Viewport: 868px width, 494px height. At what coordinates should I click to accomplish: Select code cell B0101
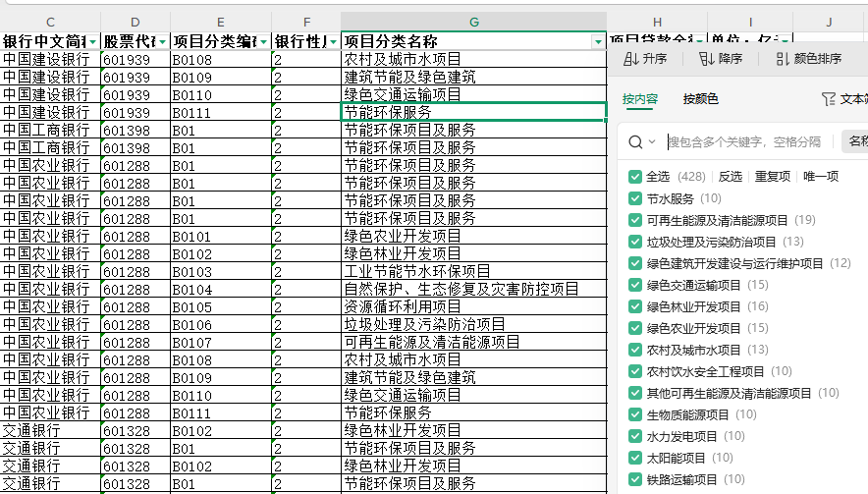pyautogui.click(x=221, y=236)
